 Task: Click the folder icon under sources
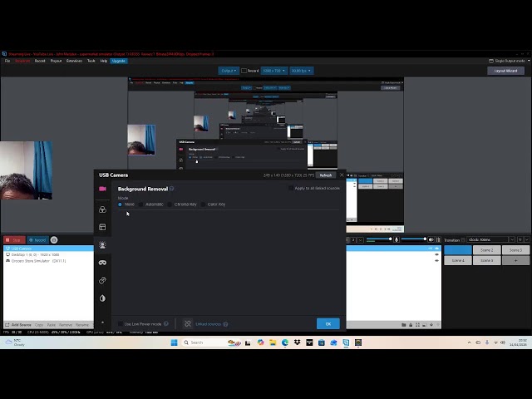coord(404,325)
